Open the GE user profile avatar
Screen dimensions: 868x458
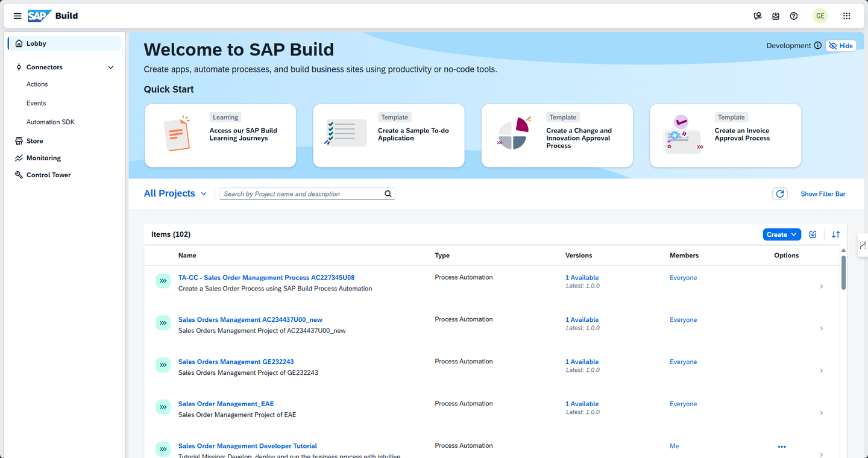820,16
